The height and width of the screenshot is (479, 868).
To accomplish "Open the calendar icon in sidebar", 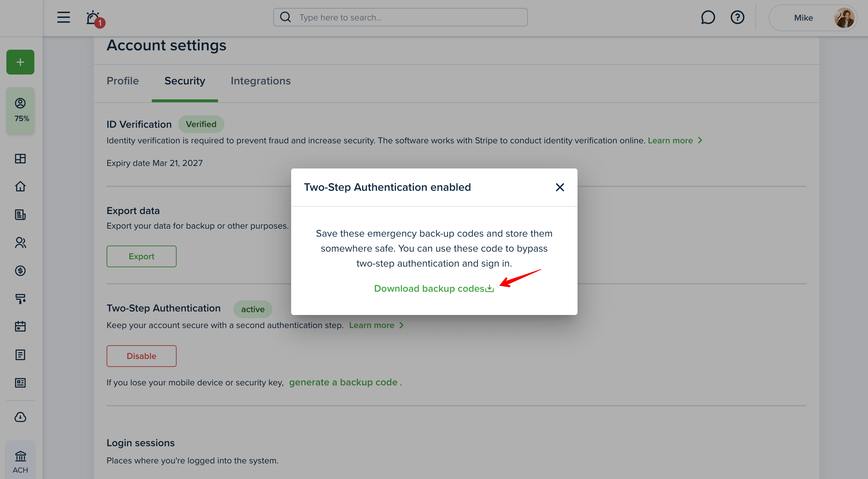I will click(x=20, y=326).
